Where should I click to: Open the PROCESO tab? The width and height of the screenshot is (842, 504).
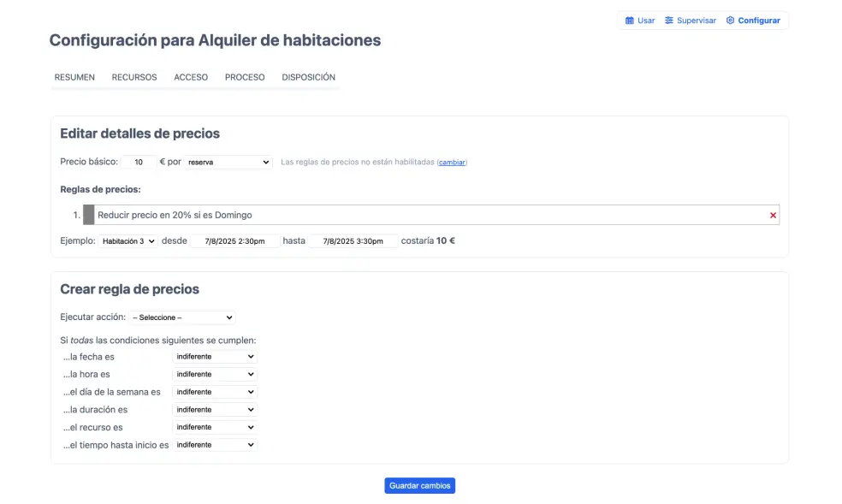coord(245,77)
